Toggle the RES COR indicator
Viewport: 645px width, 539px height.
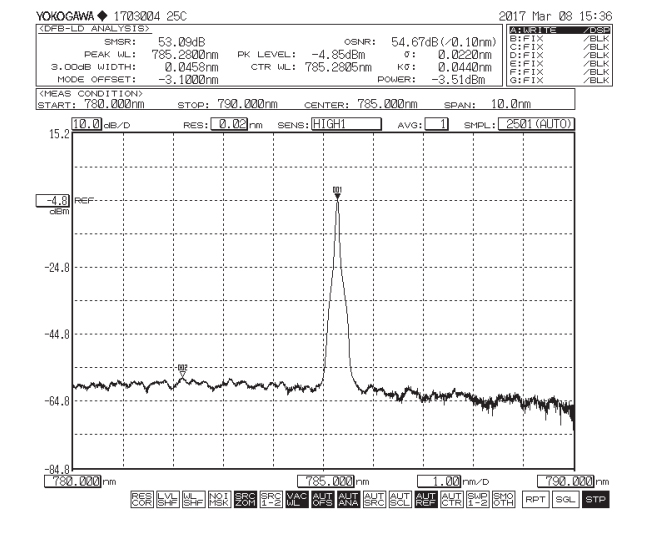142,499
